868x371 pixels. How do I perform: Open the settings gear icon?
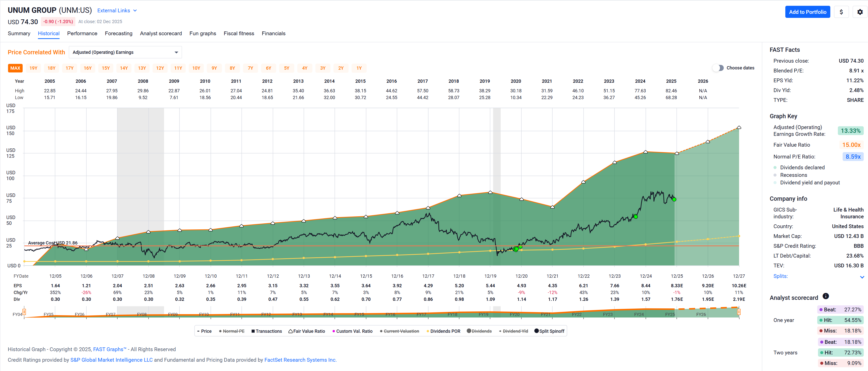pos(859,12)
